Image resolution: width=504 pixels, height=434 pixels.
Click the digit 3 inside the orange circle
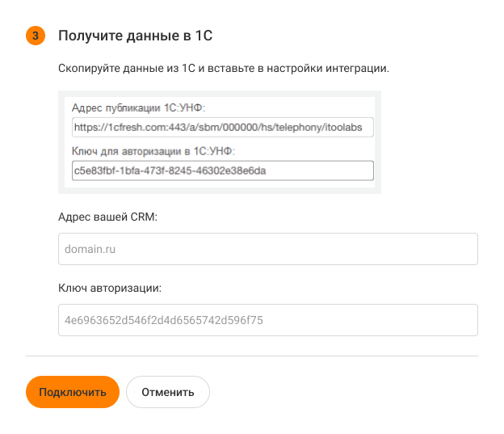(36, 36)
